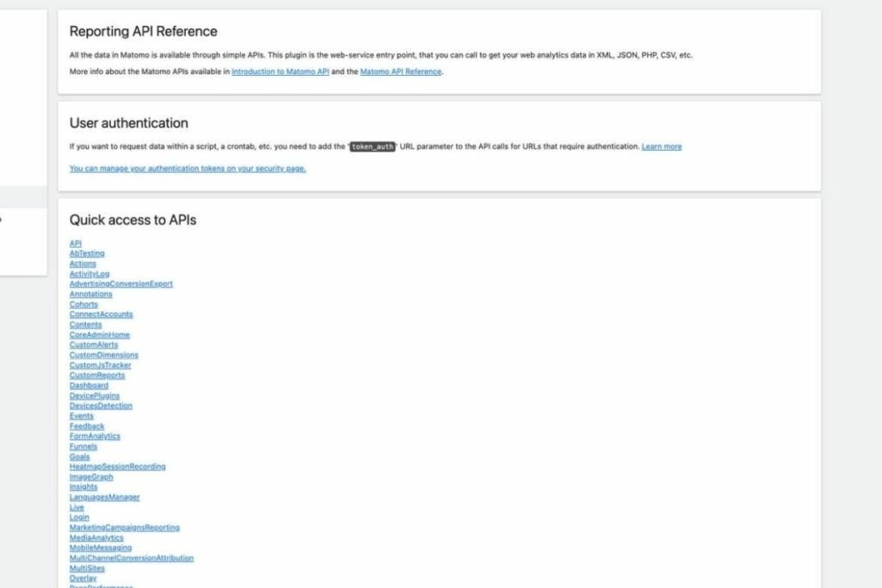Screen dimensions: 882x588
Task: Go to the Annotations API link
Action: pos(90,294)
